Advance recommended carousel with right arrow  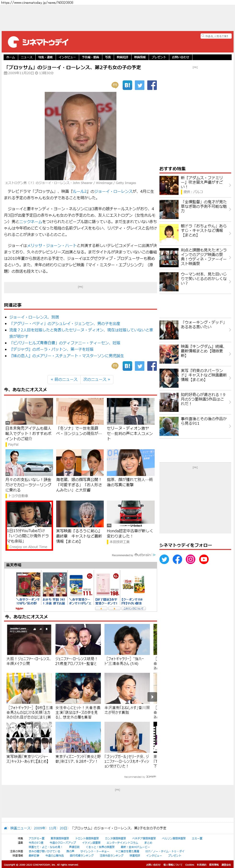pos(152,697)
